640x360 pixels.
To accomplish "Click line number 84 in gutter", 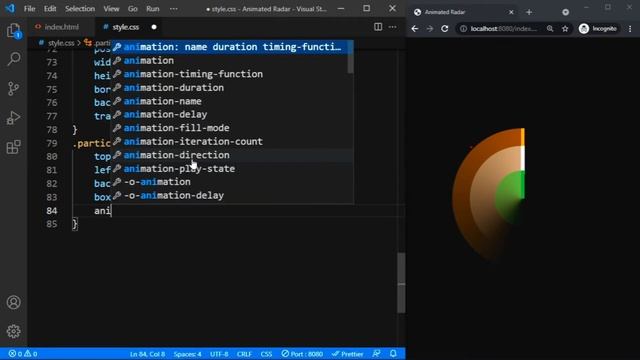I will 52,211.
